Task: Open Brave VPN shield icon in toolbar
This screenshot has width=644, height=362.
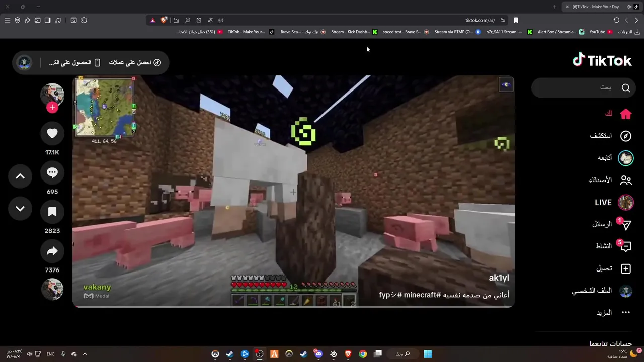Action: [x=17, y=20]
